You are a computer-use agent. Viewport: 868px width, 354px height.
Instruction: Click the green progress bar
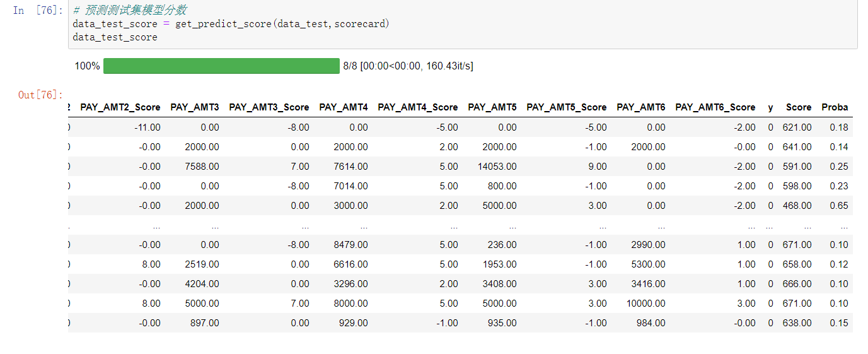click(x=221, y=66)
